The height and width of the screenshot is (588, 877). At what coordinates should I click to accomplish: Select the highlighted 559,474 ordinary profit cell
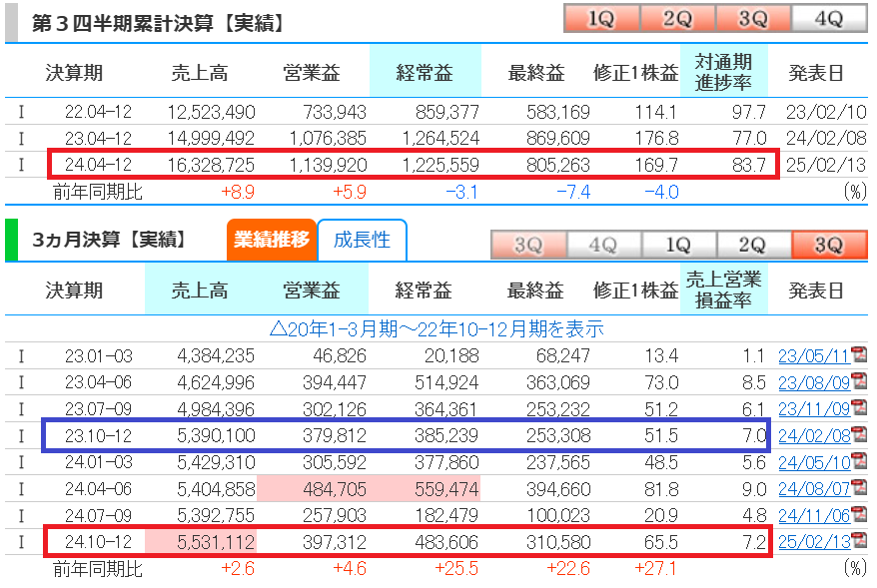pyautogui.click(x=425, y=489)
